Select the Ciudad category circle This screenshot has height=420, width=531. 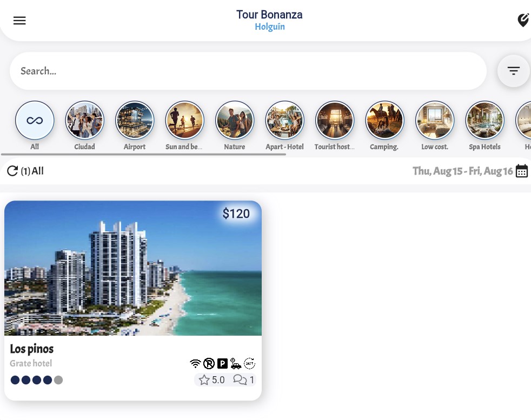pos(85,120)
